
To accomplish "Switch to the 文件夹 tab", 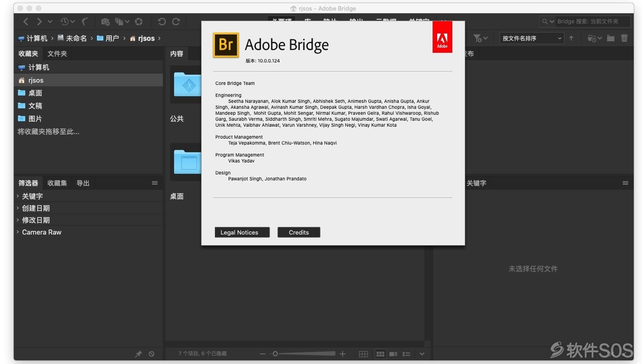I will [57, 54].
